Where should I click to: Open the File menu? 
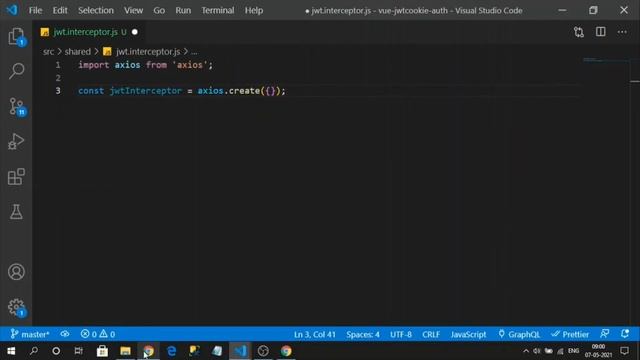click(x=35, y=10)
